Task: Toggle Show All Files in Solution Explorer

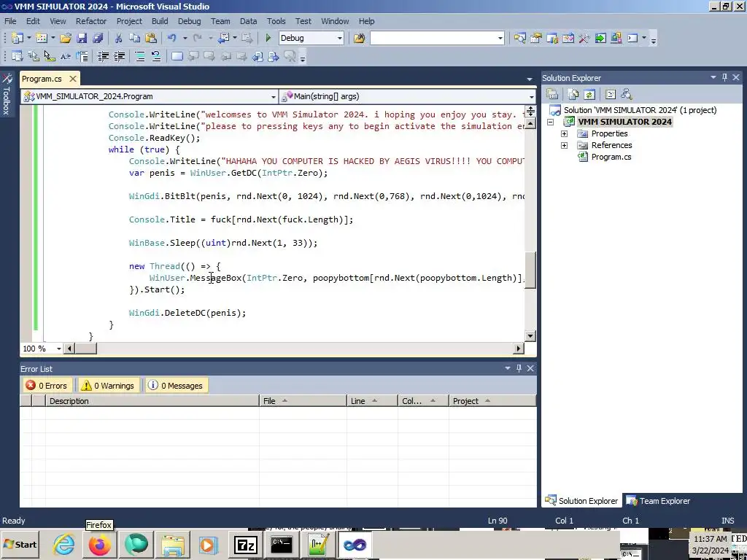Action: click(573, 94)
